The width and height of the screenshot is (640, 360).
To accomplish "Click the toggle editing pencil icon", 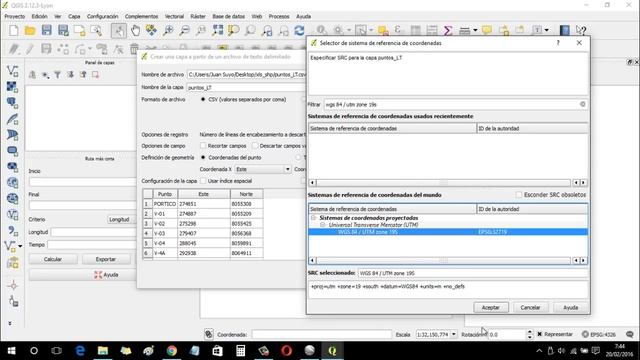I will pyautogui.click(x=30, y=49).
